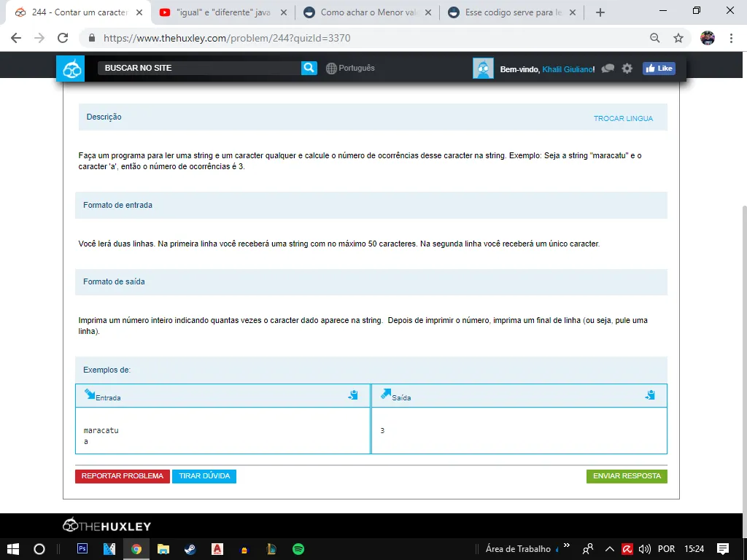The image size is (747, 560).
Task: Open Chrome in the taskbar
Action: tap(136, 549)
